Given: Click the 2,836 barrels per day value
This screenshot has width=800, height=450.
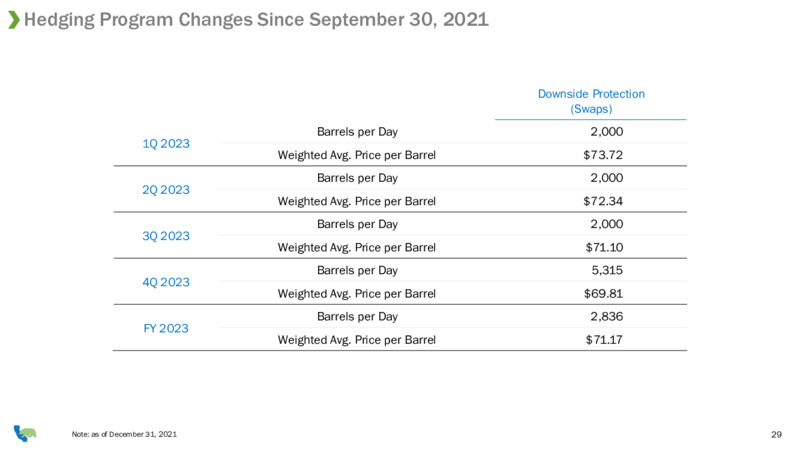Looking at the screenshot, I should click(x=607, y=317).
